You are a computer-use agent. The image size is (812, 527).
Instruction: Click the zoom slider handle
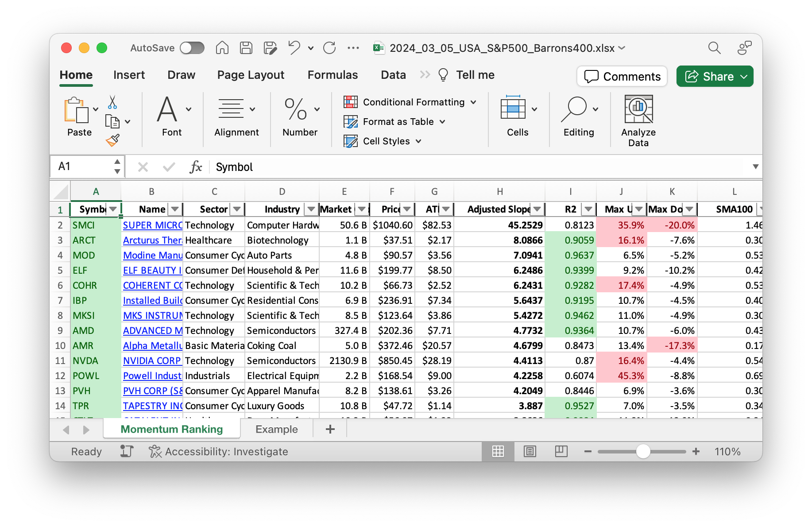(643, 451)
